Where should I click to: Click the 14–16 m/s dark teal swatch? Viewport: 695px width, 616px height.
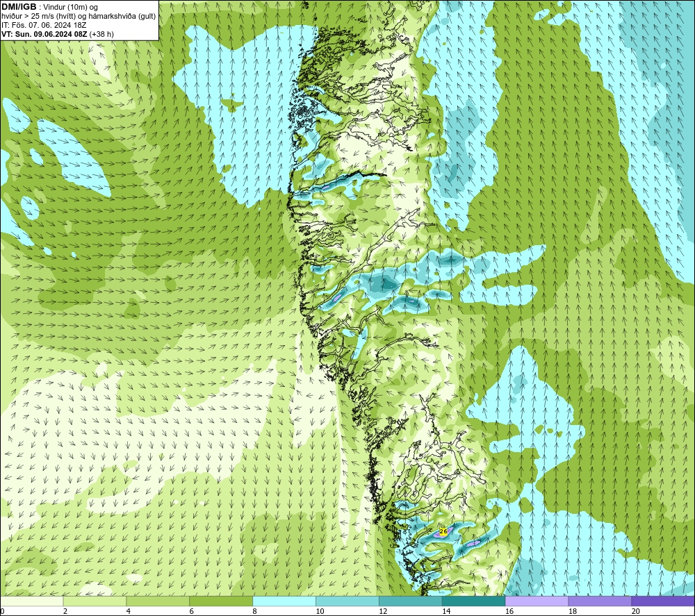click(x=474, y=601)
